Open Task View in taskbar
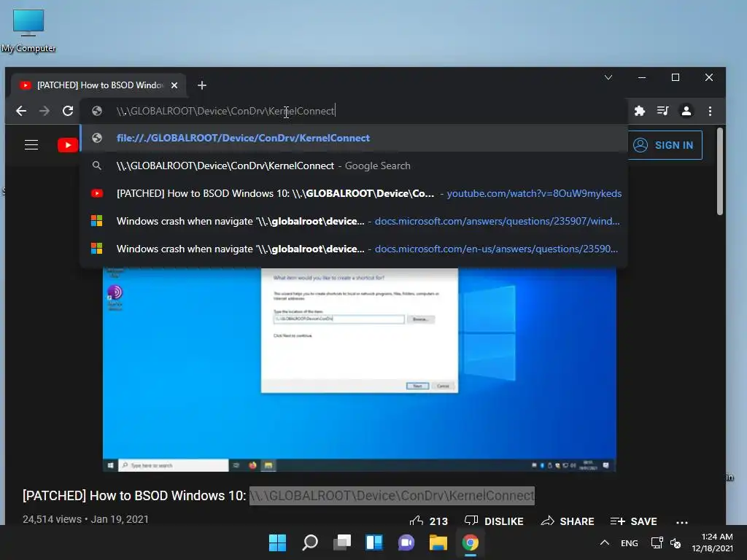747x560 pixels. click(x=342, y=542)
